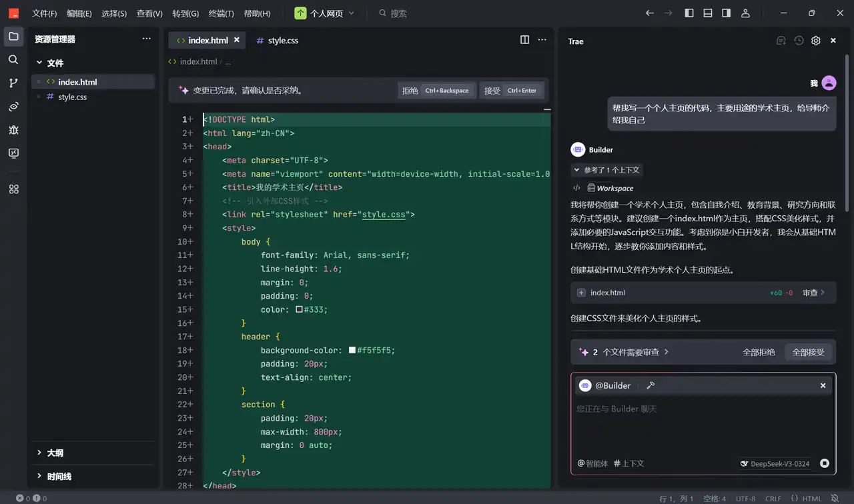Open the 选择(S) menu

[x=114, y=13]
